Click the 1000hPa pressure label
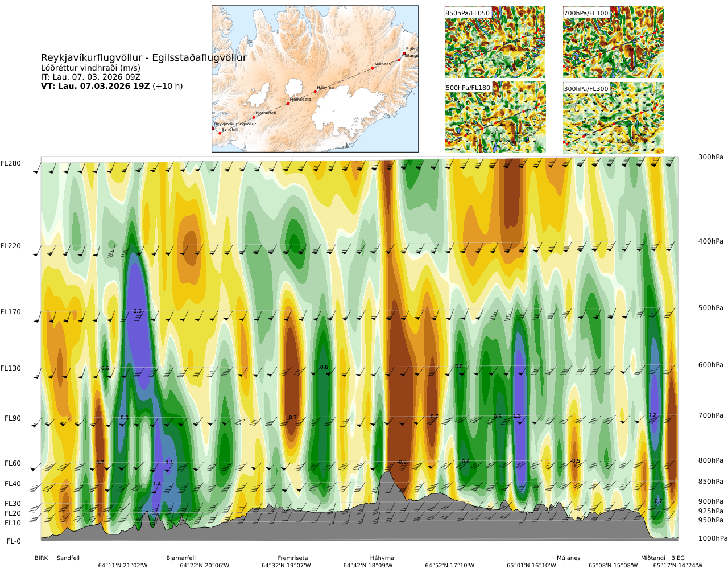728x572 pixels. point(713,539)
